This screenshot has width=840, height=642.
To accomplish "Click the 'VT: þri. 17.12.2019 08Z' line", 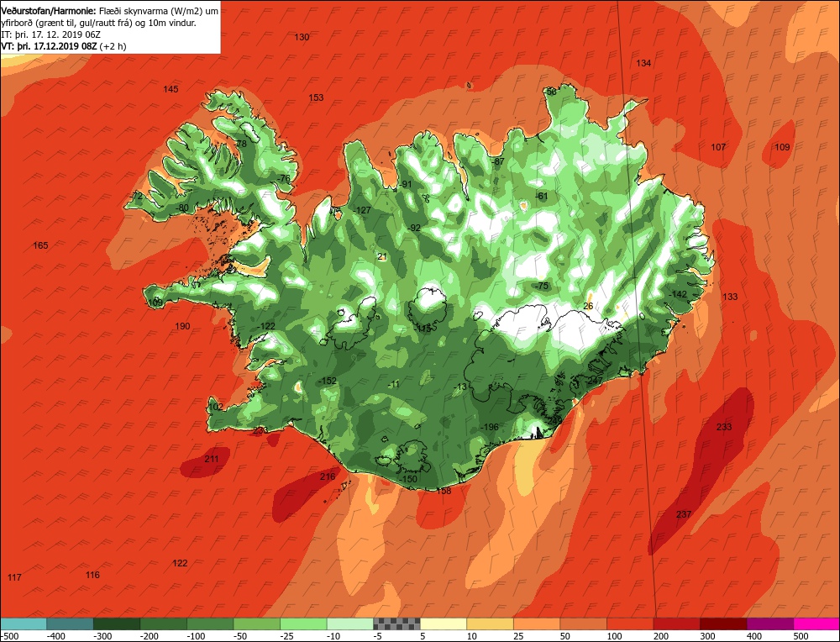I will pos(50,46).
